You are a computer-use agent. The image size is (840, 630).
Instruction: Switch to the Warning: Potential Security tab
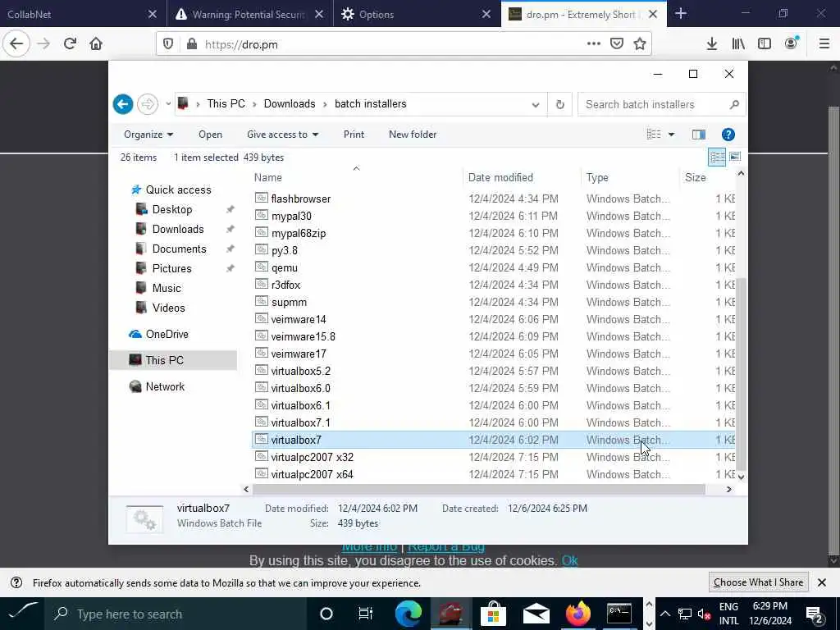[249, 14]
